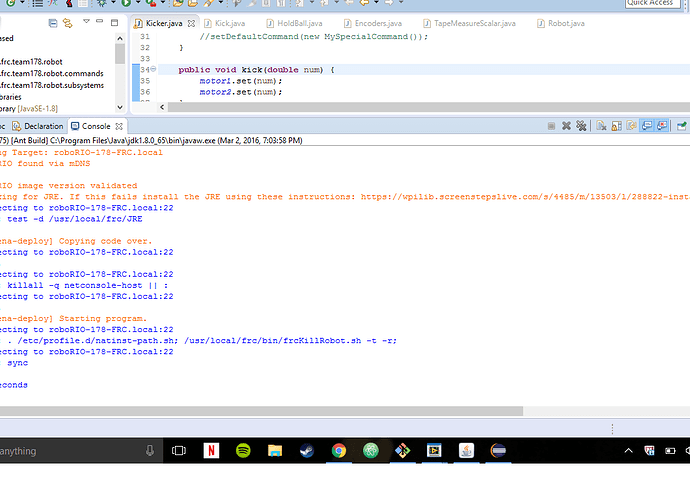Open the TapeMeasureScalar.java editor tab

[469, 23]
